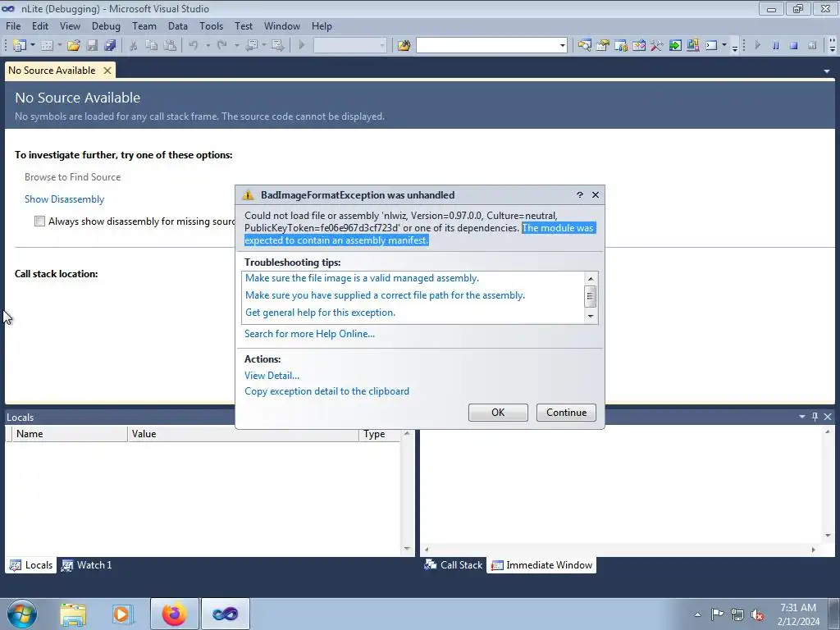Click the Navigate Forward icon
The height and width of the screenshot is (630, 840).
point(277,46)
